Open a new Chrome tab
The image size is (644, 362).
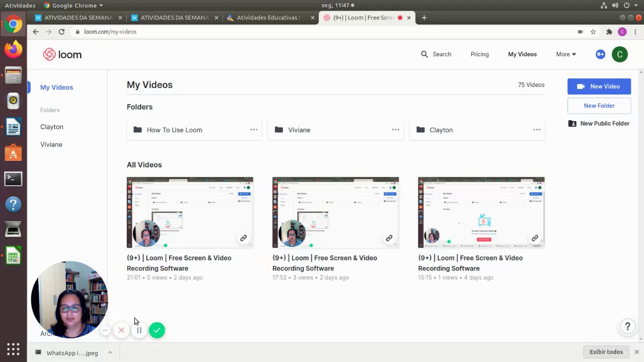pyautogui.click(x=424, y=18)
